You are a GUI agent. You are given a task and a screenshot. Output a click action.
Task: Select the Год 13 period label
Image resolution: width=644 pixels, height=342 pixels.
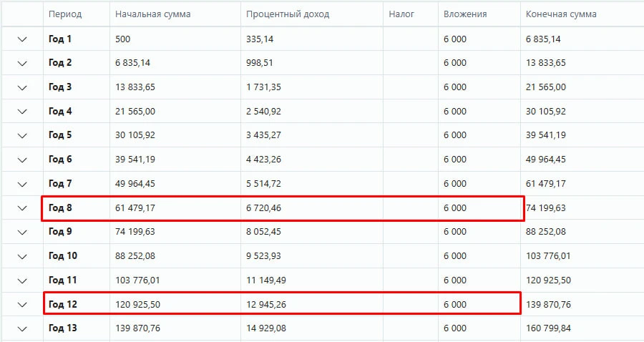[x=63, y=328]
